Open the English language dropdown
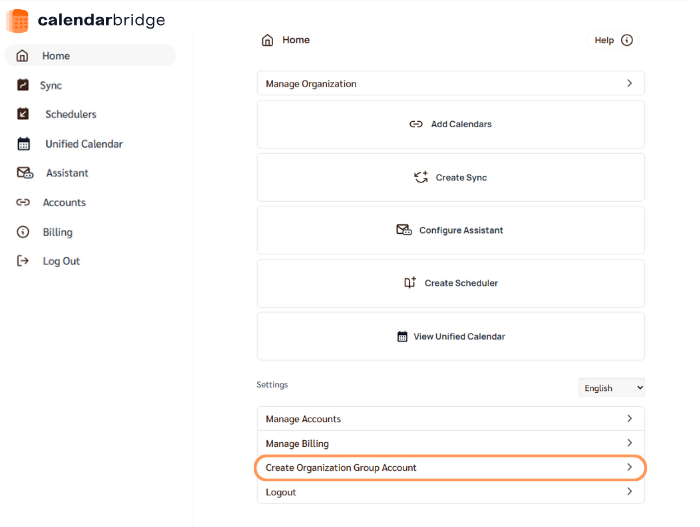 pyautogui.click(x=612, y=388)
